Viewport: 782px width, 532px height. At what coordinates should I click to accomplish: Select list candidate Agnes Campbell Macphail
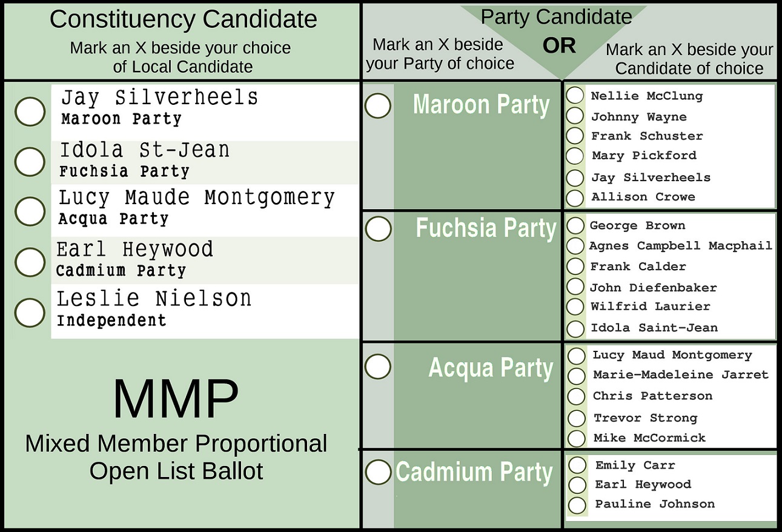click(x=575, y=246)
